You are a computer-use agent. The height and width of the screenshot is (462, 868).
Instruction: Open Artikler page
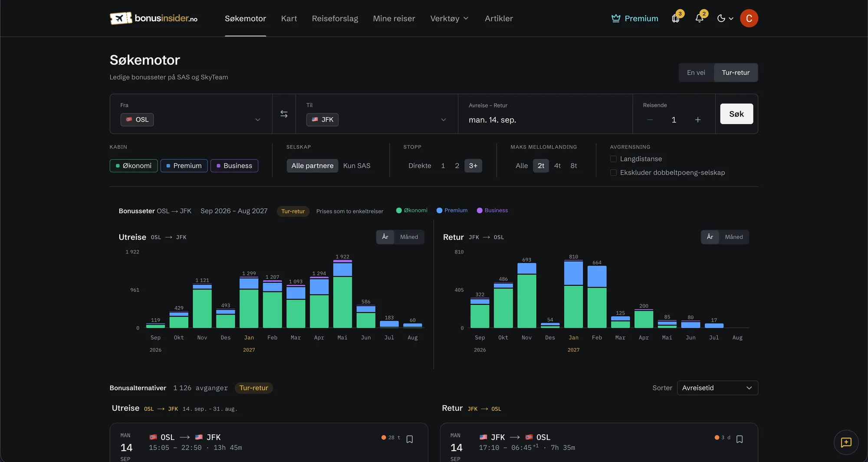pos(499,18)
